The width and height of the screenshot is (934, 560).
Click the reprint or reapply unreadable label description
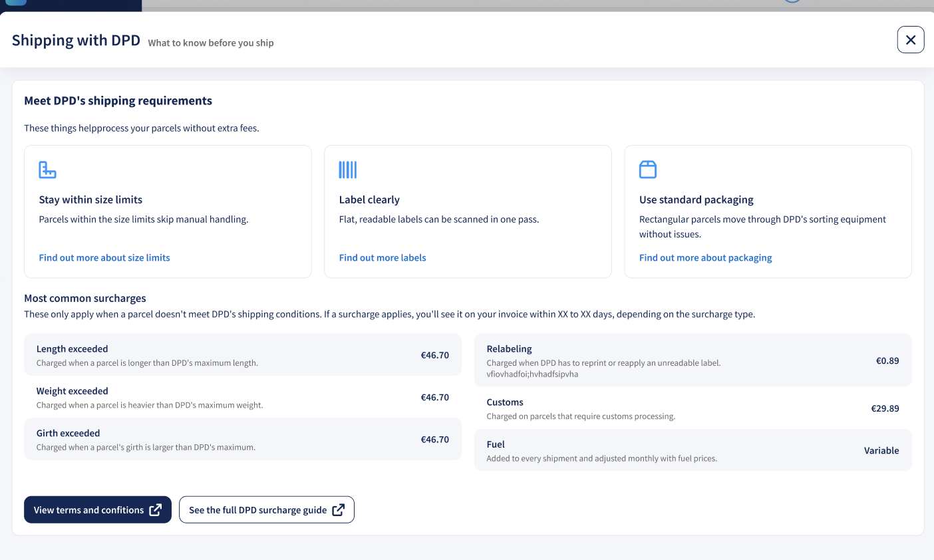click(603, 363)
